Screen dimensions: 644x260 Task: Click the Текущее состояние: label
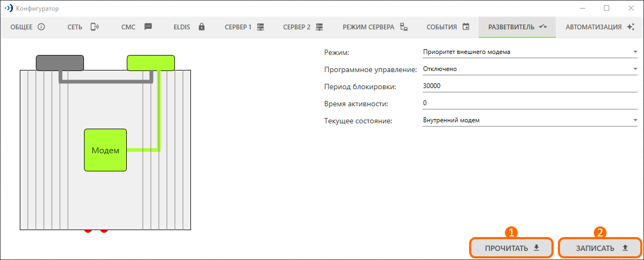[358, 121]
